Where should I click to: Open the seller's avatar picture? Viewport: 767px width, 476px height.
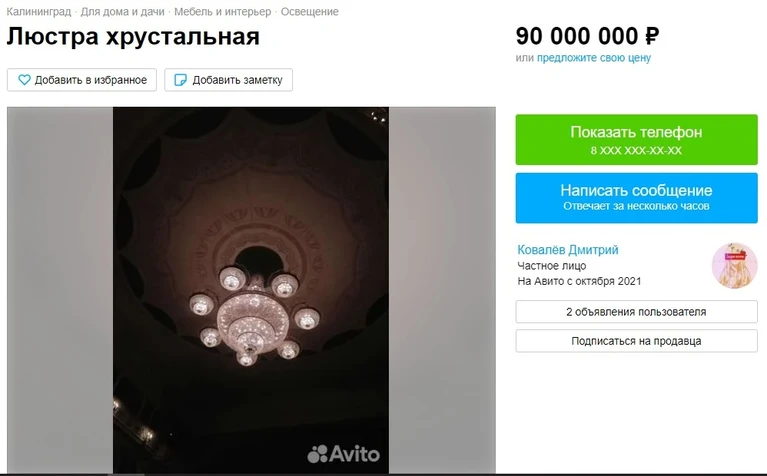pos(734,266)
